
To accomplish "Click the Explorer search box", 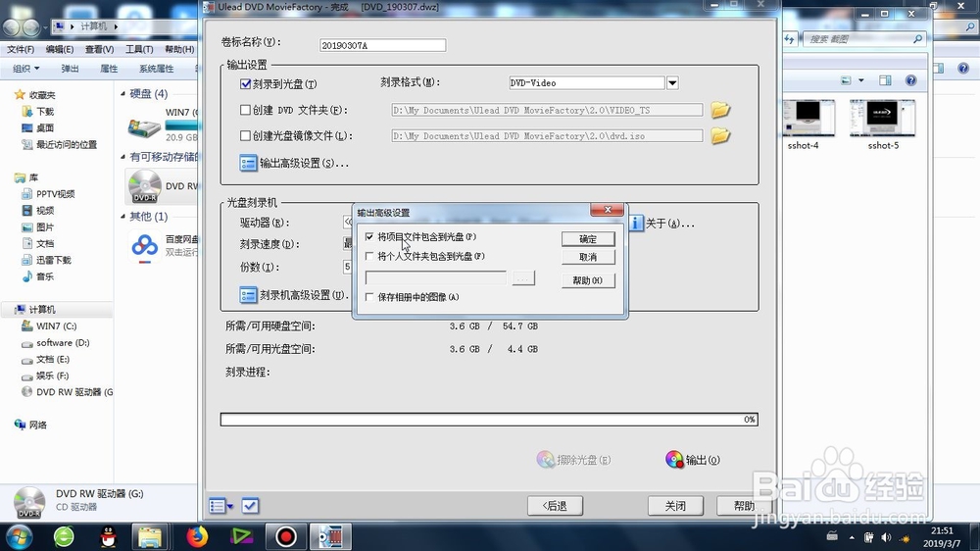I will point(863,39).
